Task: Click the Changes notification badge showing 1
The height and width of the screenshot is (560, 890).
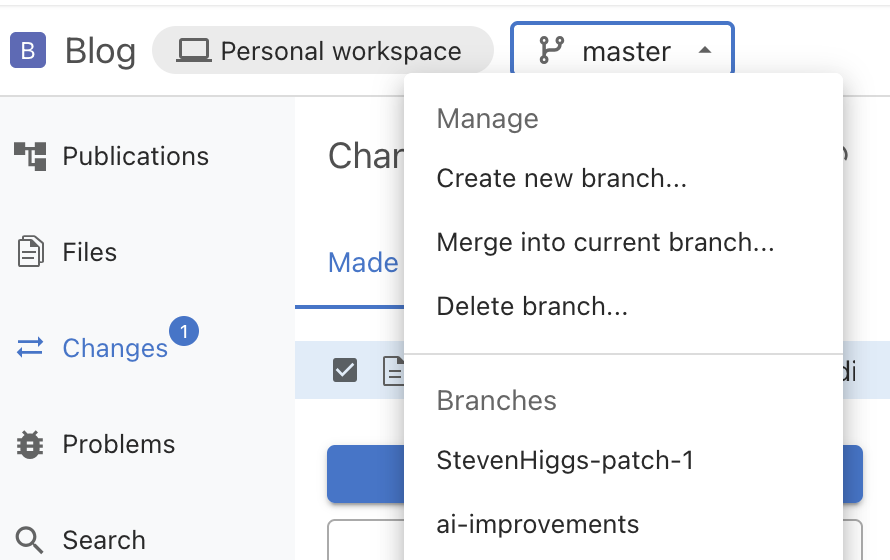Action: pos(184,330)
